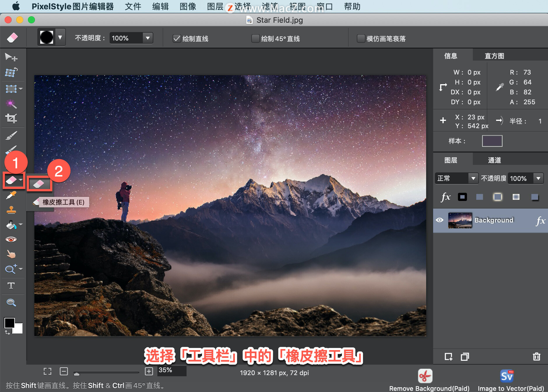Switch to the 图层 tab
Image resolution: width=548 pixels, height=392 pixels.
pos(451,160)
